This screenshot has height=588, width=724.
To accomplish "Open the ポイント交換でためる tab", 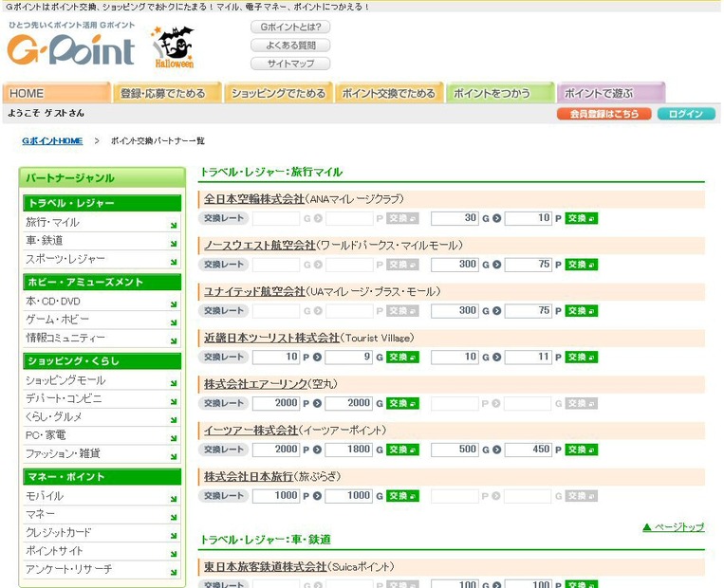I will pyautogui.click(x=389, y=93).
